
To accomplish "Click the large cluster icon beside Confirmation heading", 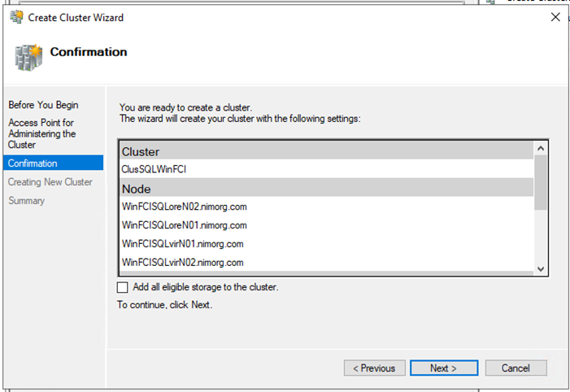I will point(28,58).
